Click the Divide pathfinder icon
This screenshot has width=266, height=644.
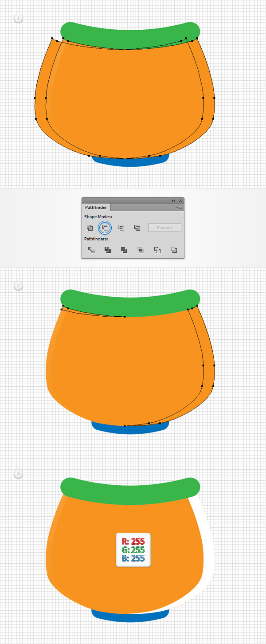[x=91, y=250]
